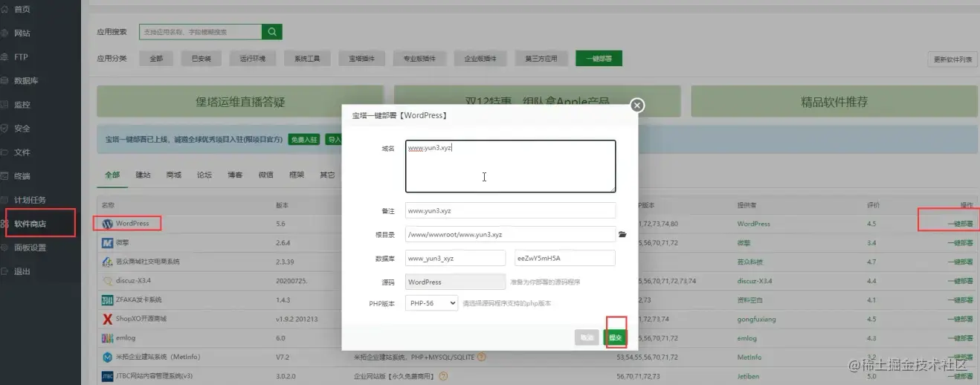Switch to the 微信 sub-tab

[265, 175]
